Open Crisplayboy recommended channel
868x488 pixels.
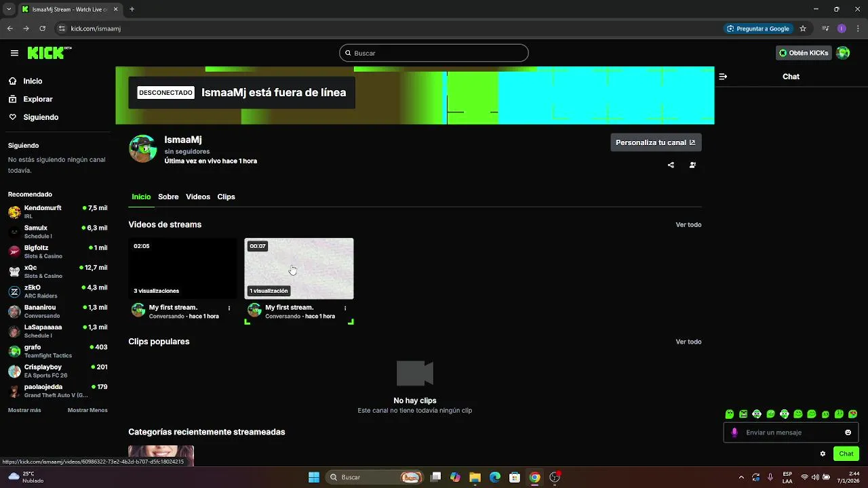click(58, 371)
